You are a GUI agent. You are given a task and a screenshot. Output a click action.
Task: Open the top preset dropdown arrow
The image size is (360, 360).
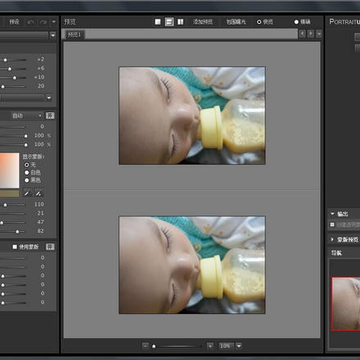point(53,35)
